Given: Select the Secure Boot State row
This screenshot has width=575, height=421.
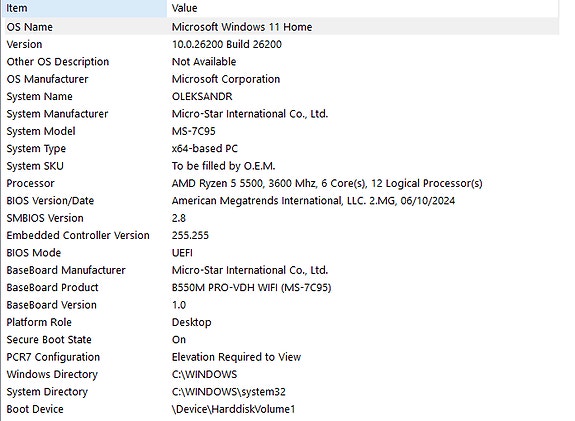Looking at the screenshot, I should tap(281, 340).
